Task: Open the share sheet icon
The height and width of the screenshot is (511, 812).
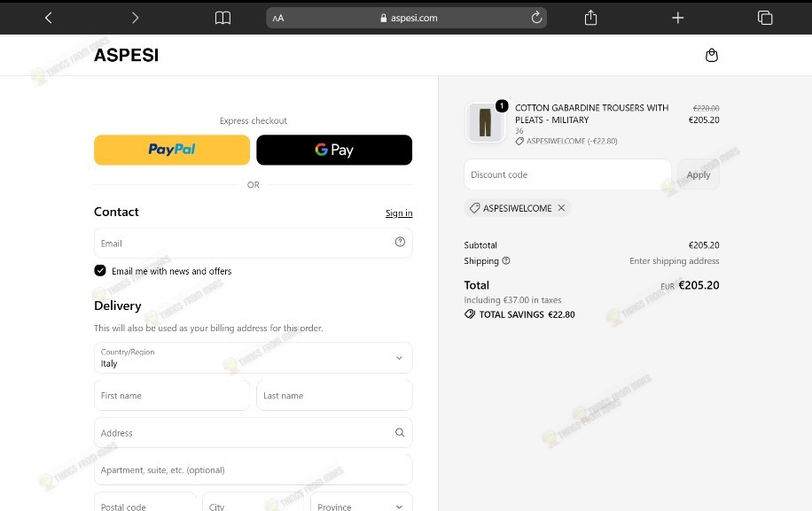Action: tap(591, 18)
